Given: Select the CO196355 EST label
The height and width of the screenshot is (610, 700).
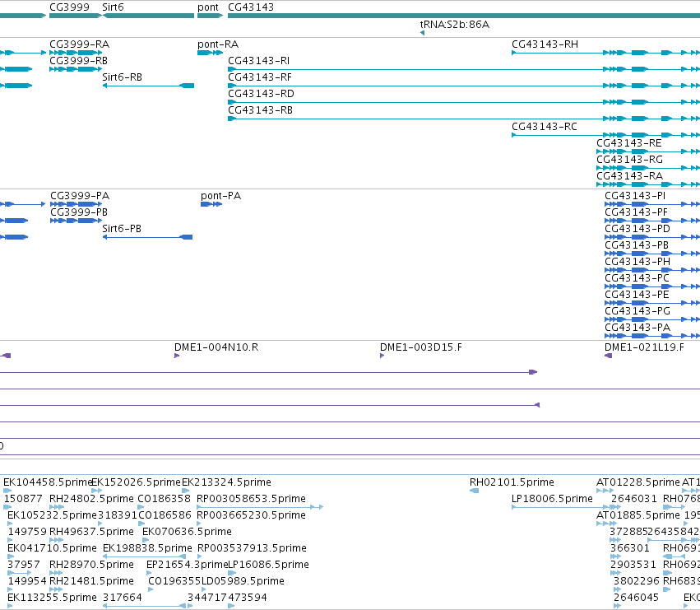Looking at the screenshot, I should (174, 582).
